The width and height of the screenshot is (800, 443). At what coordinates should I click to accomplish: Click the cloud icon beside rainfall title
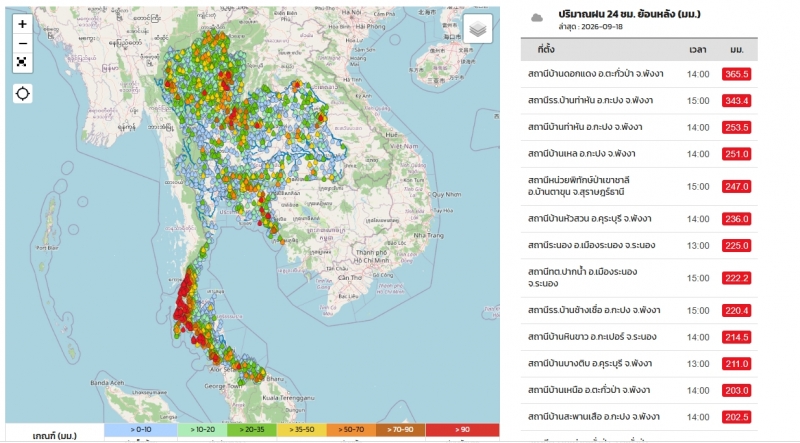tap(537, 18)
